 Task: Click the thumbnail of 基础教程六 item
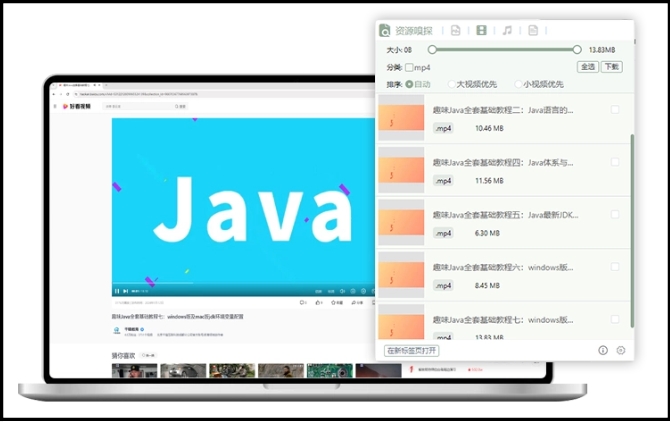click(x=401, y=275)
